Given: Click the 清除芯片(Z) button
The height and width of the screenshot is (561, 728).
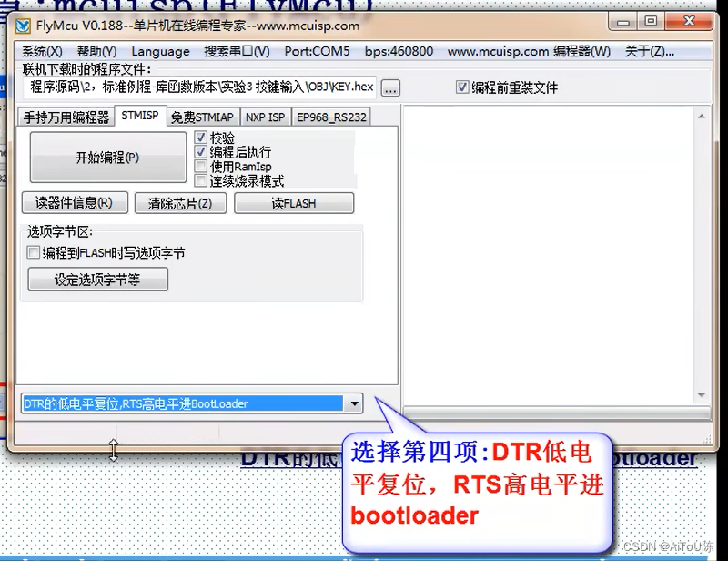Looking at the screenshot, I should pos(180,203).
